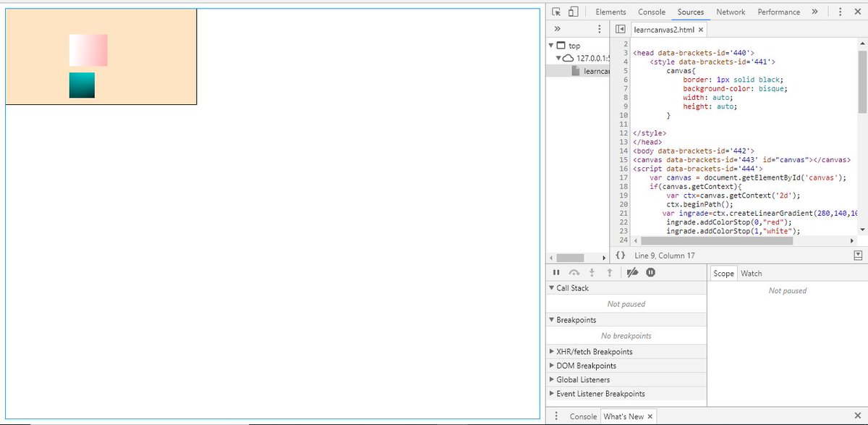Viewport: 868px width, 425px height.
Task: Switch to the Watch tab
Action: pyautogui.click(x=752, y=273)
